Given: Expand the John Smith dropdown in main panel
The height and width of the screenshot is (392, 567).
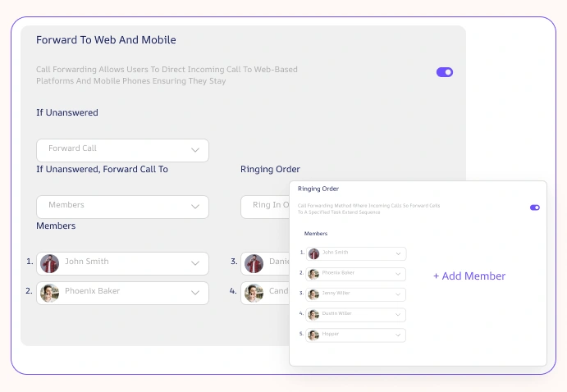Looking at the screenshot, I should pyautogui.click(x=122, y=263).
